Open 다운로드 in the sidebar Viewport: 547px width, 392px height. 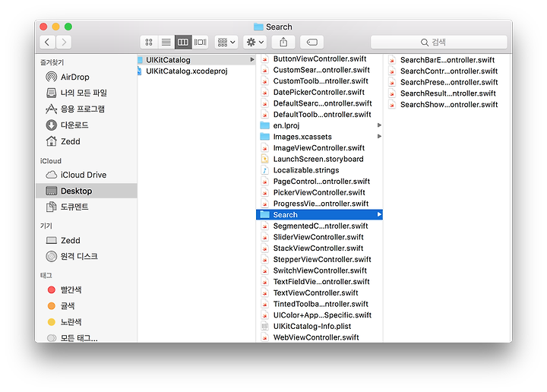pyautogui.click(x=86, y=125)
